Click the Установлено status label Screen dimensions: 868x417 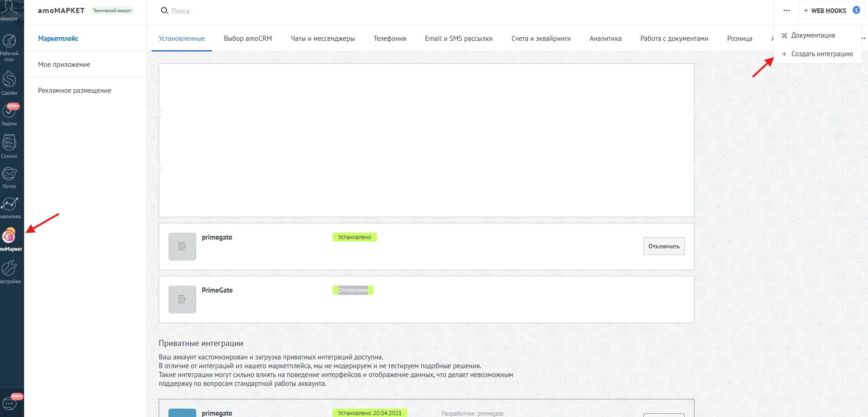coord(354,237)
